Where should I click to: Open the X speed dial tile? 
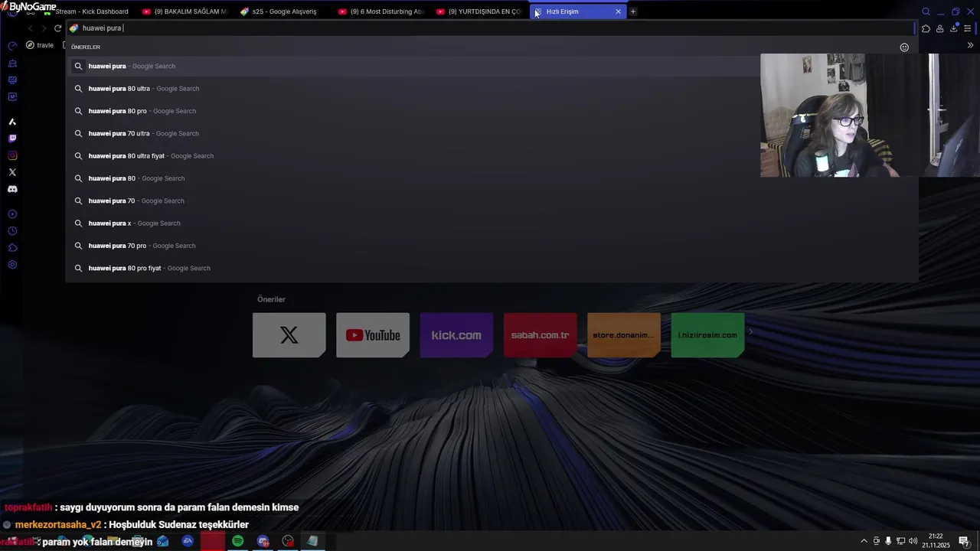click(289, 335)
